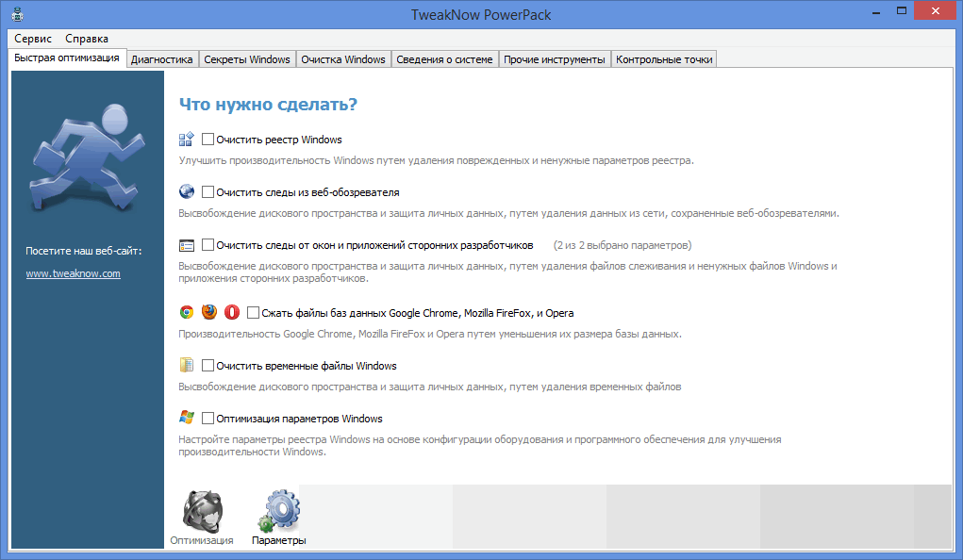Click the TweakNow app icon in title bar
The width and height of the screenshot is (963, 560).
[x=18, y=15]
